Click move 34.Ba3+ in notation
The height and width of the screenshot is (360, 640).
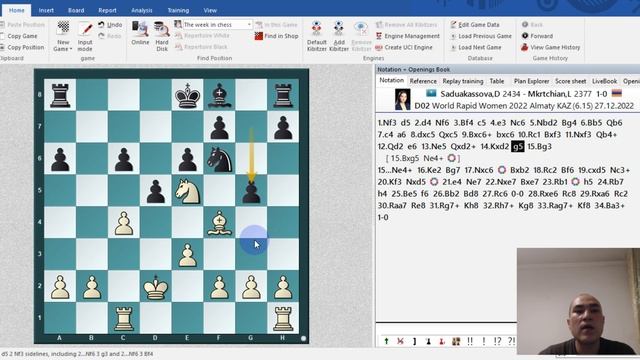point(609,205)
